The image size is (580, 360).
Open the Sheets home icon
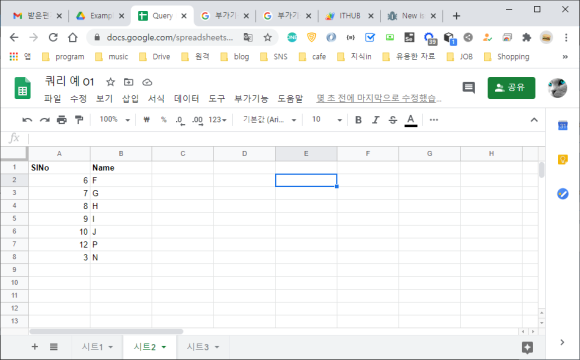23,88
